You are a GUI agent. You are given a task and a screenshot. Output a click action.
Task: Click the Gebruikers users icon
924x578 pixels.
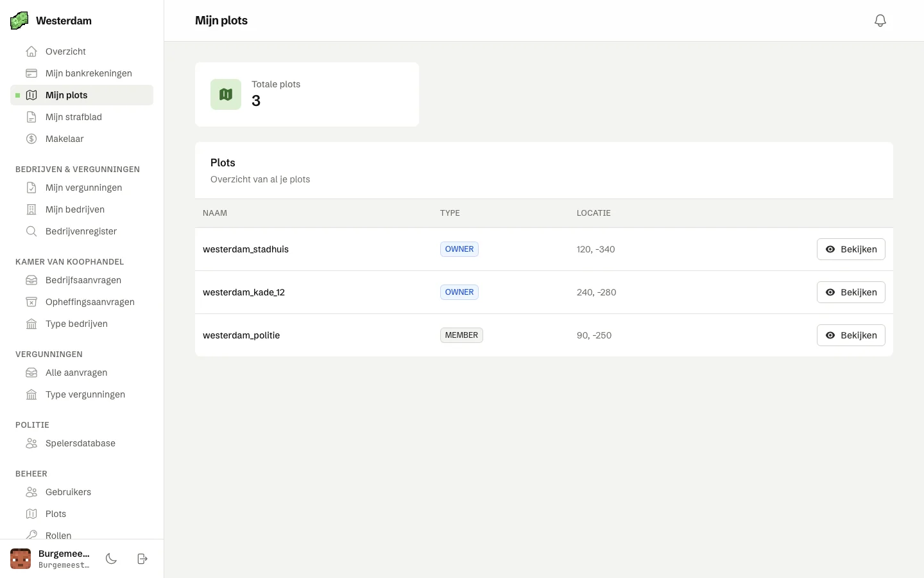pos(31,492)
